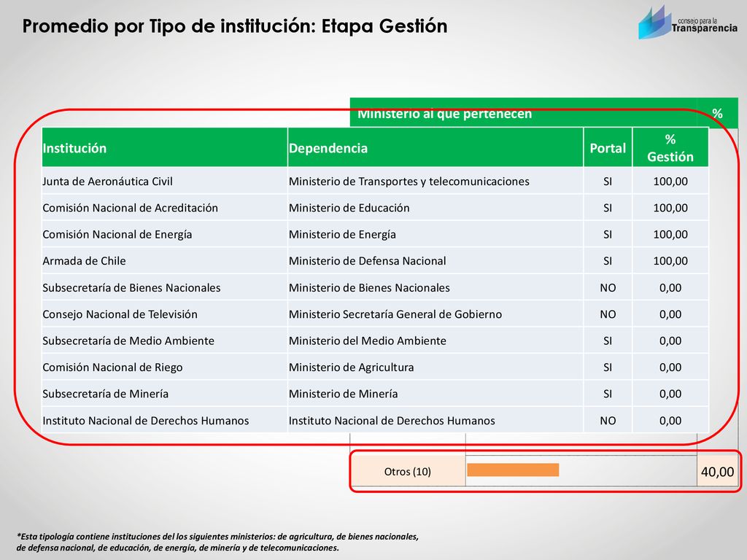Image resolution: width=747 pixels, height=560 pixels.
Task: Click the '% Gestión' column header
Action: [670, 147]
